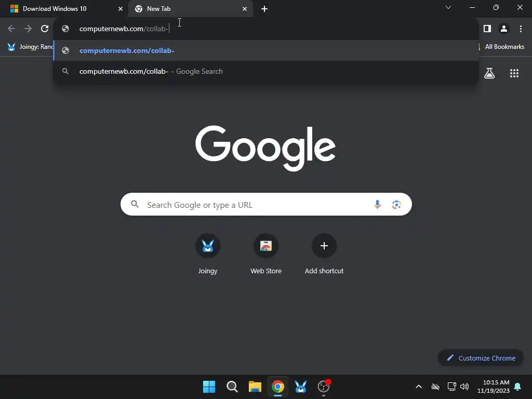Open the Joingy bookmark in bookmarks bar
532x399 pixels.
pos(31,47)
